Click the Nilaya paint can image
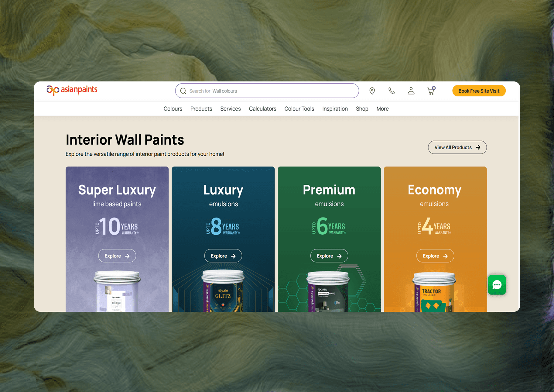Viewport: 554px width, 392px height. pos(117,291)
